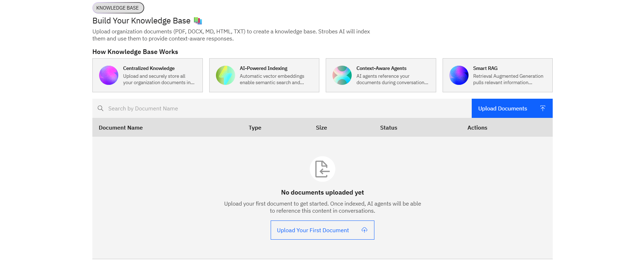
Task: Click the How Knowledge Base Works heading
Action: point(135,52)
